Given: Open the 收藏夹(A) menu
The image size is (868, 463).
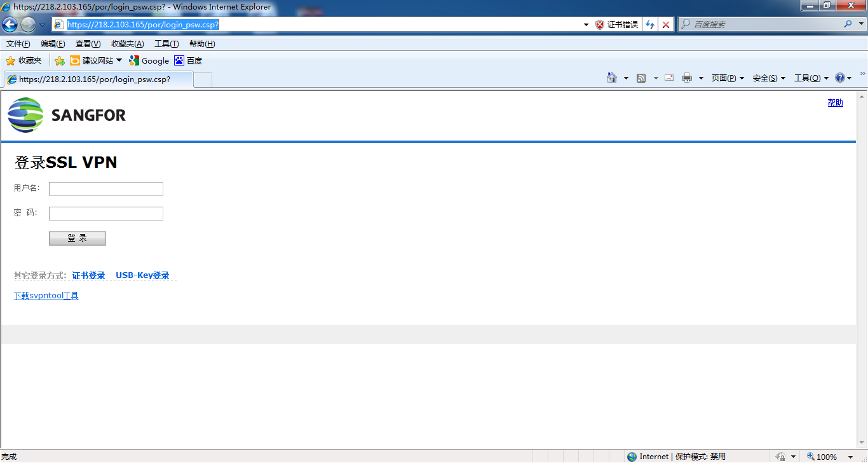Looking at the screenshot, I should click(x=127, y=44).
